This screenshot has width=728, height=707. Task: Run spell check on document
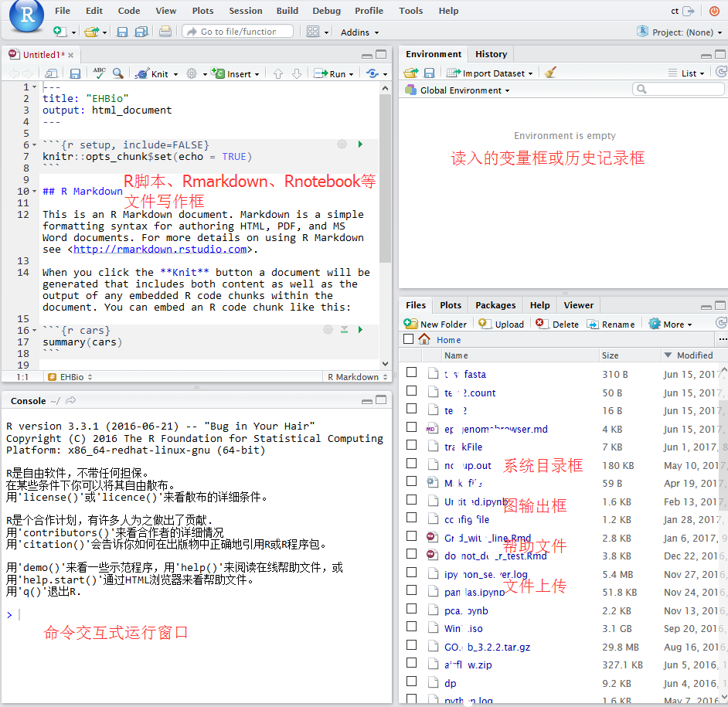pyautogui.click(x=100, y=73)
